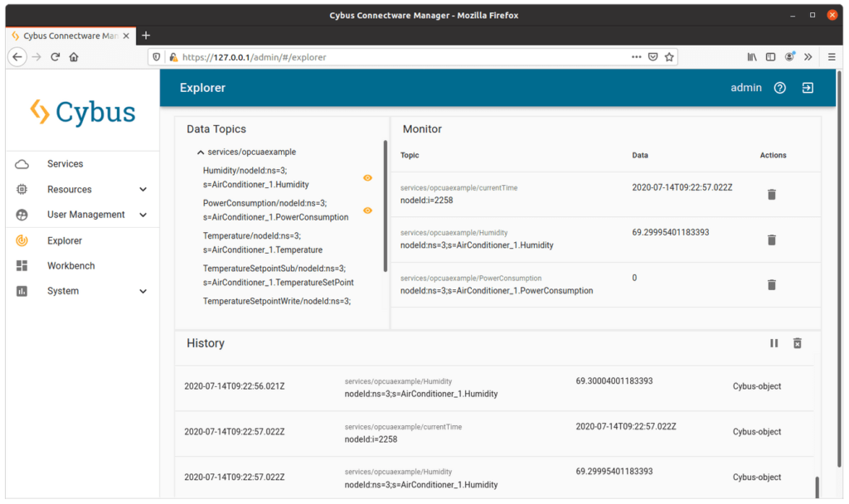Toggle eye icon for PowerConsumption topic

[367, 211]
